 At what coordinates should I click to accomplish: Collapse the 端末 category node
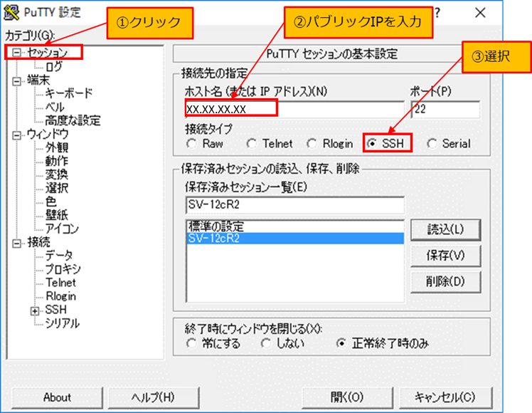[x=17, y=80]
